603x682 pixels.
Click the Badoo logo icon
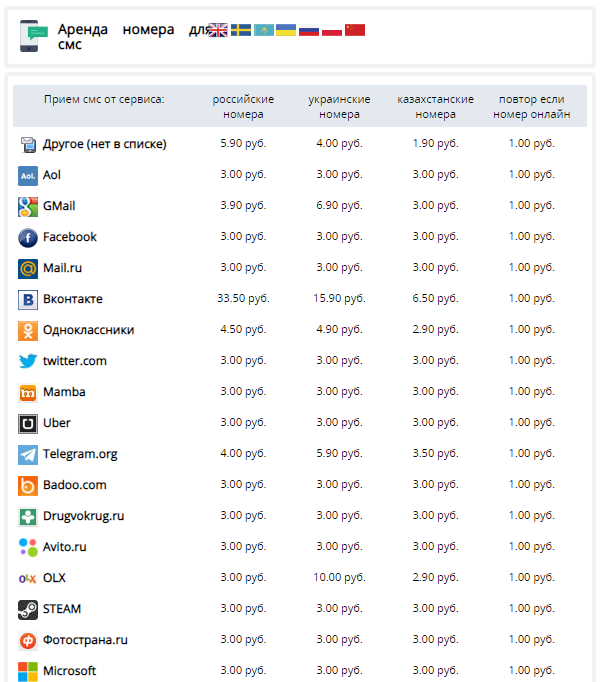[x=28, y=486]
